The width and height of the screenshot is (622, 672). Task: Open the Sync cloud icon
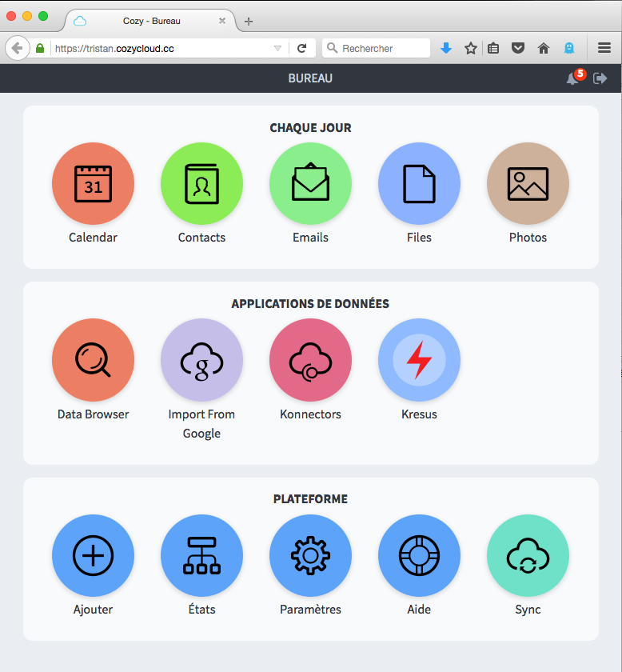coord(528,555)
